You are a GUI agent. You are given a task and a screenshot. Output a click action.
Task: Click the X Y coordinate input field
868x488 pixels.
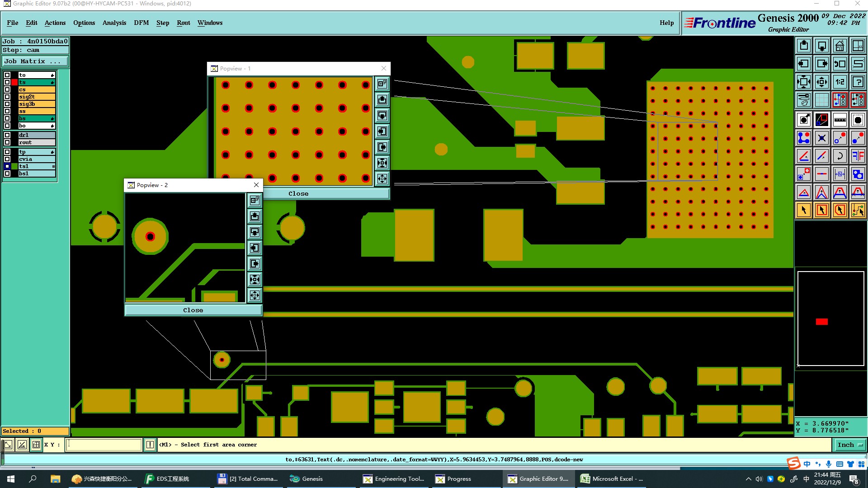click(x=104, y=445)
